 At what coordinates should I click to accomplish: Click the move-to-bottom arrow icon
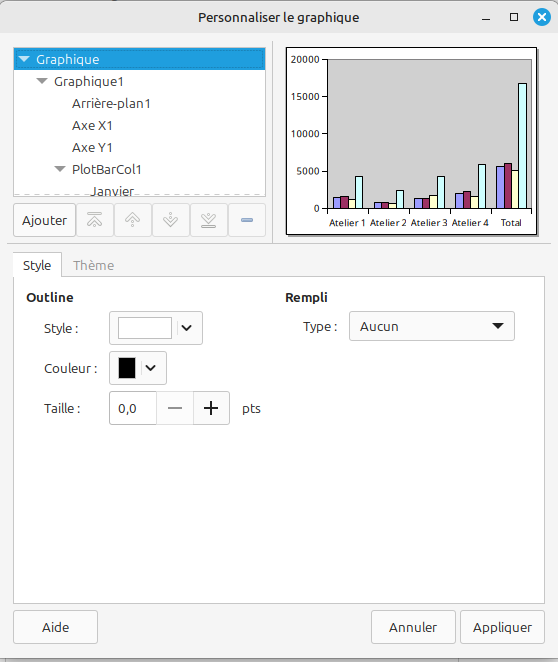[x=209, y=220]
